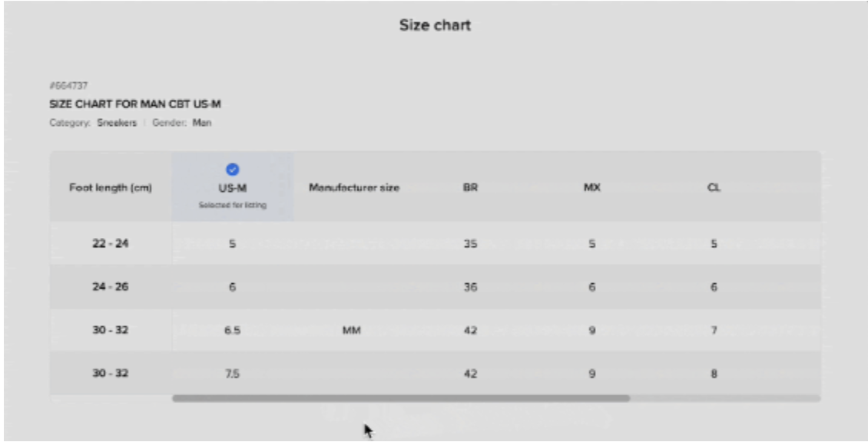Image resolution: width=868 pixels, height=442 pixels.
Task: Click the CL column header
Action: (x=714, y=187)
